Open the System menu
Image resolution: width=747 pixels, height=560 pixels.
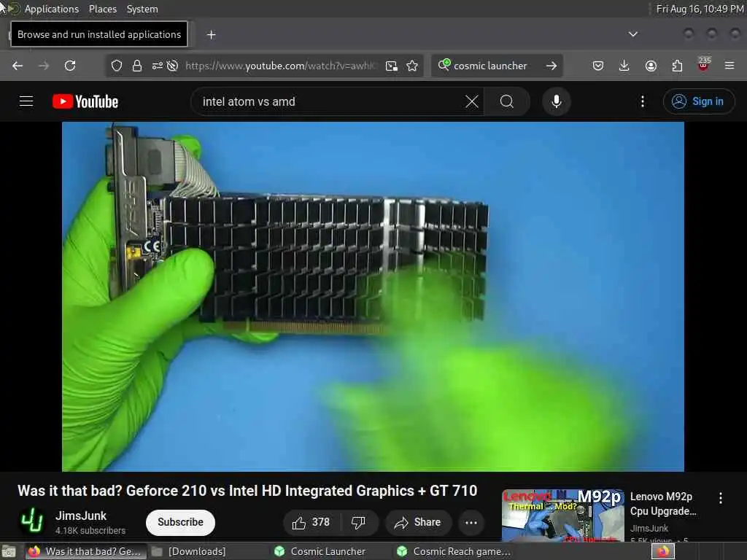[x=142, y=9]
